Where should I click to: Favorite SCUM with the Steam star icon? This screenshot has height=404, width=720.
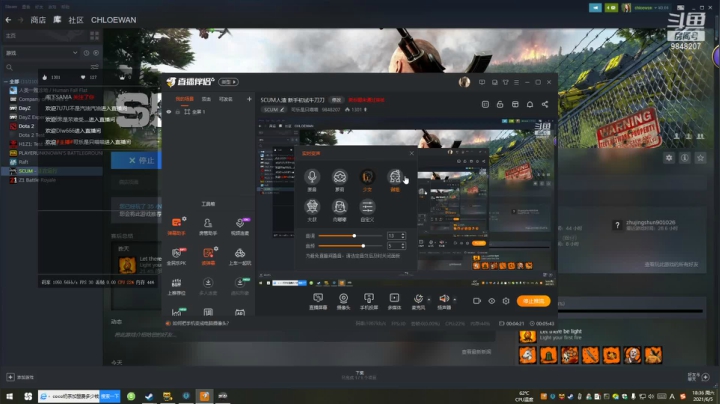pos(700,157)
